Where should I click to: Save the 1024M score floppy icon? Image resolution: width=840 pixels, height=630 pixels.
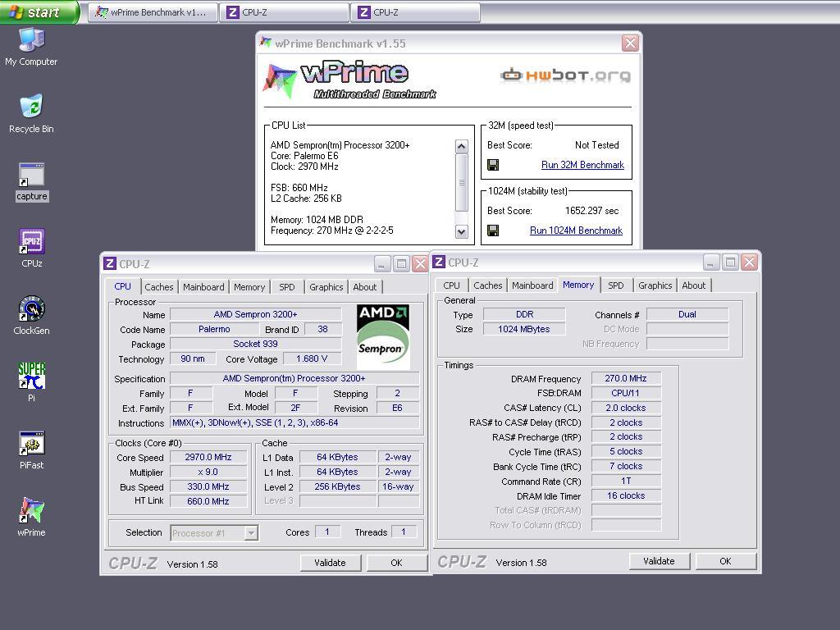click(x=493, y=231)
